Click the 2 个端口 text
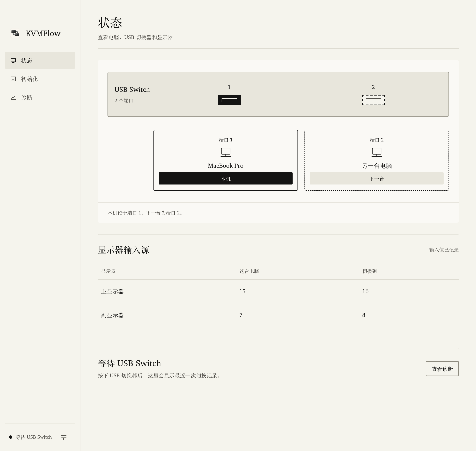Viewport: 476px width, 451px height. pos(124,100)
